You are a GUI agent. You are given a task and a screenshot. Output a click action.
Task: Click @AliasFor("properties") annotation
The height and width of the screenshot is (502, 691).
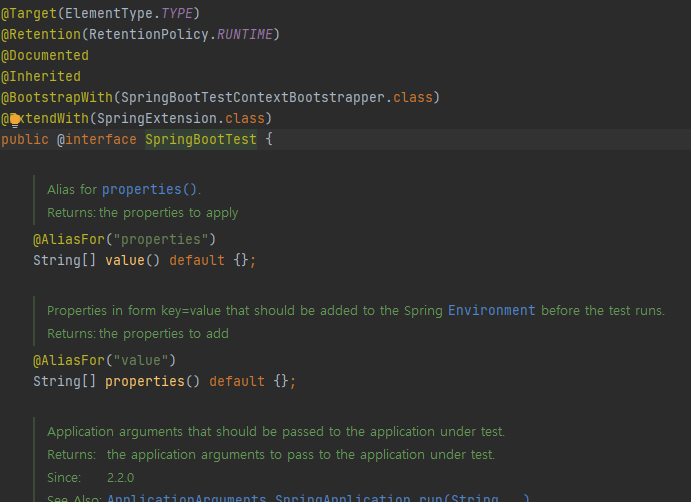[125, 239]
